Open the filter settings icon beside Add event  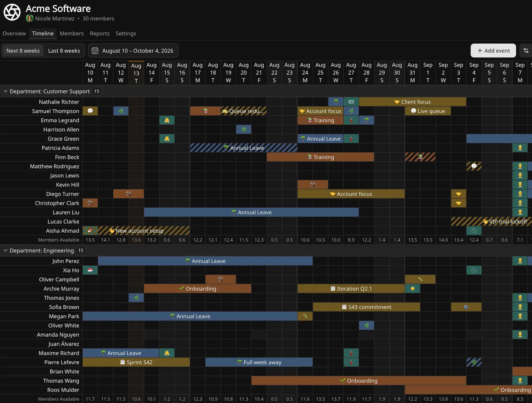point(526,51)
